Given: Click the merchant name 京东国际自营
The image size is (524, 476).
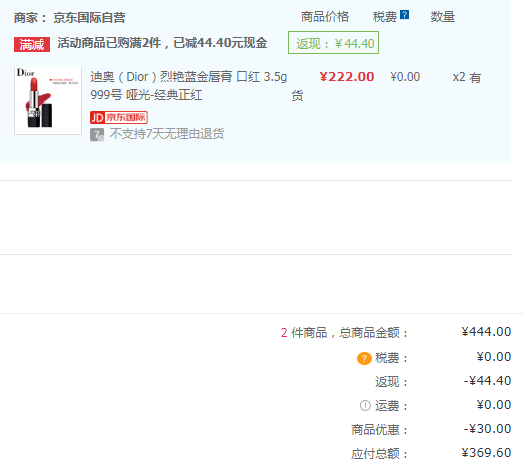Looking at the screenshot, I should (x=89, y=17).
